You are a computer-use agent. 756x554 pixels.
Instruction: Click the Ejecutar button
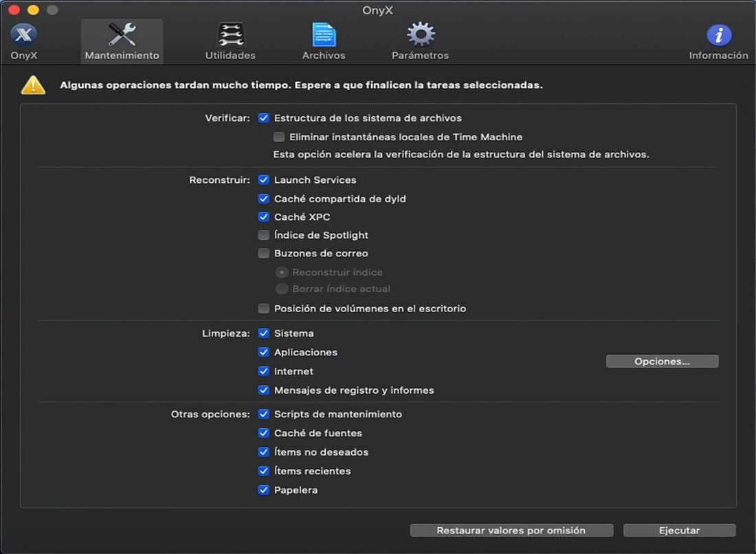point(679,531)
